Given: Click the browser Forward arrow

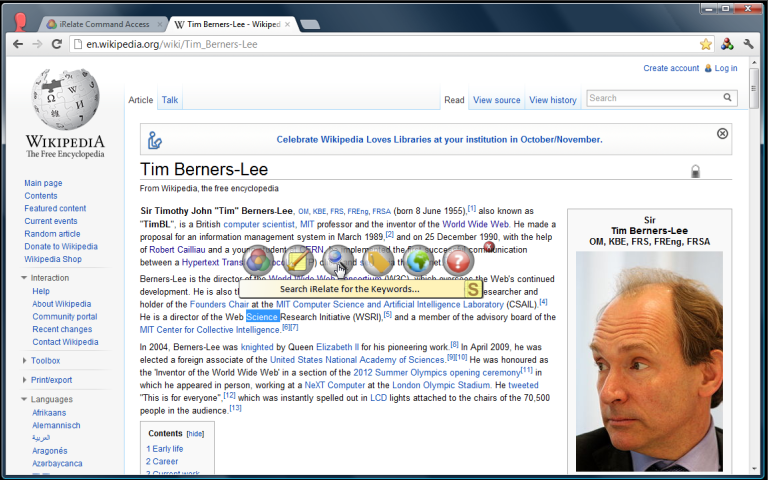Looking at the screenshot, I should [37, 44].
